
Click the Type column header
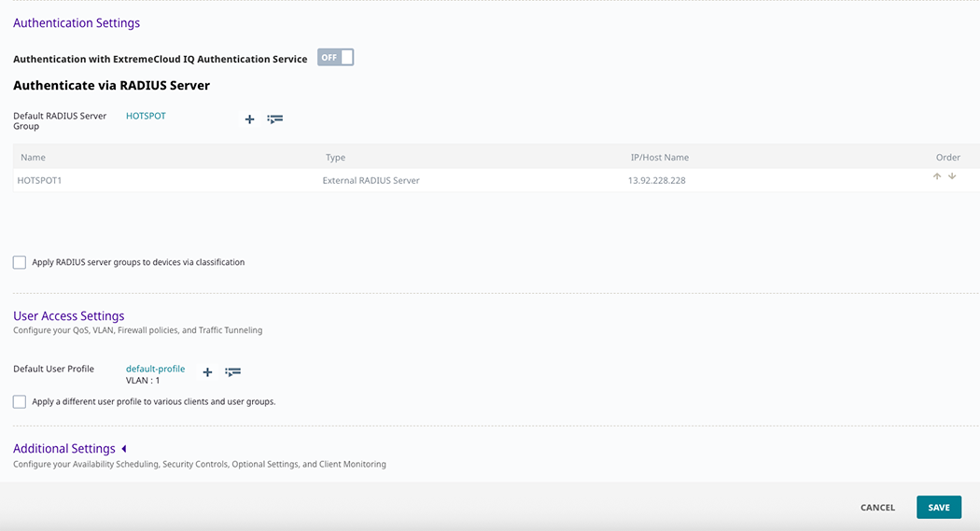pyautogui.click(x=335, y=158)
